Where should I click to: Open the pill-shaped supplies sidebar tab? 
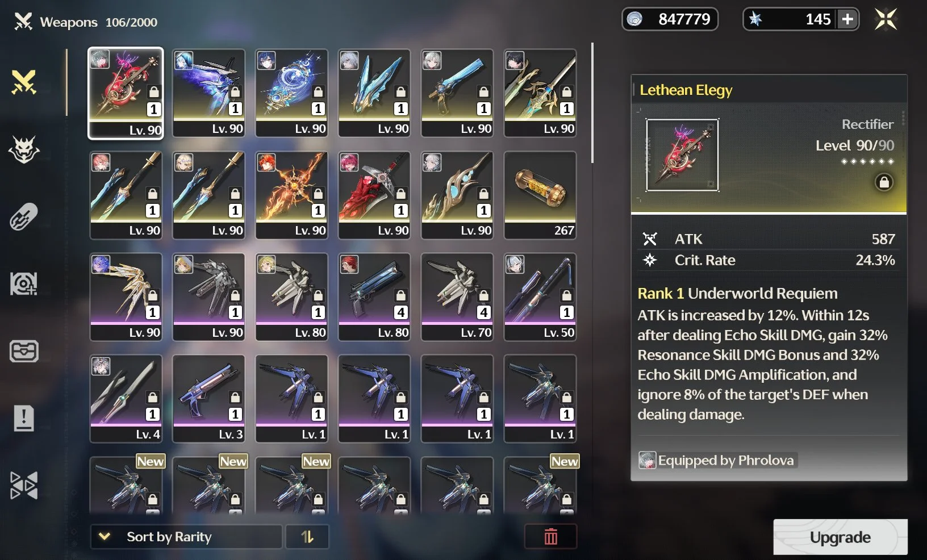pyautogui.click(x=24, y=216)
